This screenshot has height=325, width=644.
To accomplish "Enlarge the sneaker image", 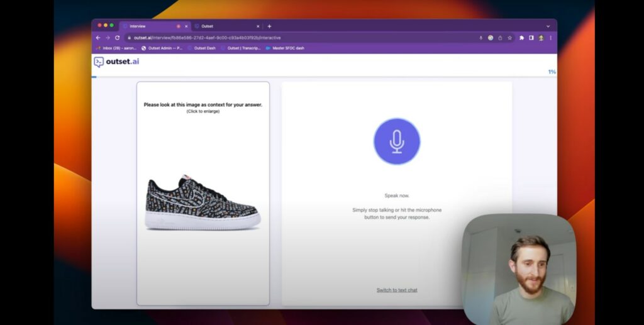I will point(203,202).
